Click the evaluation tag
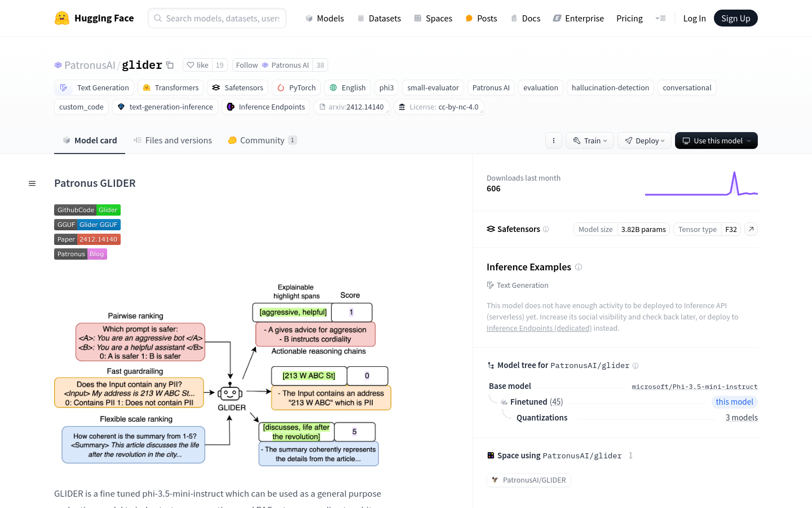This screenshot has height=508, width=812. pyautogui.click(x=540, y=87)
